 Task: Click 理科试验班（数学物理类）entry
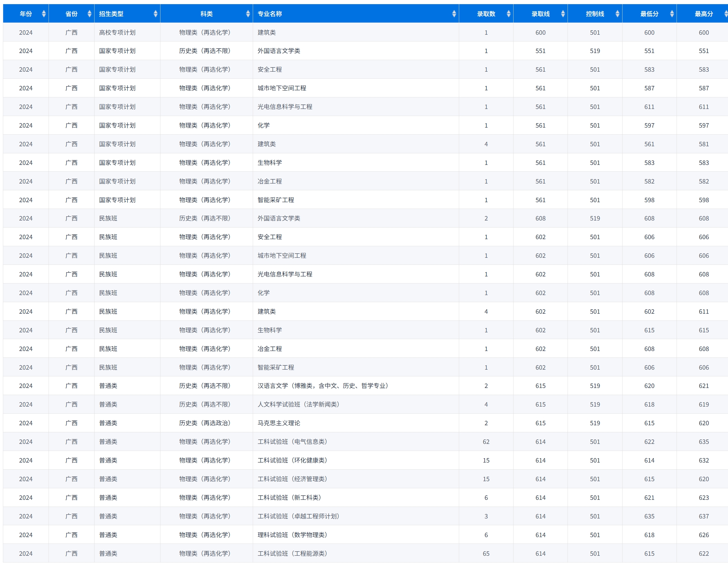[x=292, y=535]
